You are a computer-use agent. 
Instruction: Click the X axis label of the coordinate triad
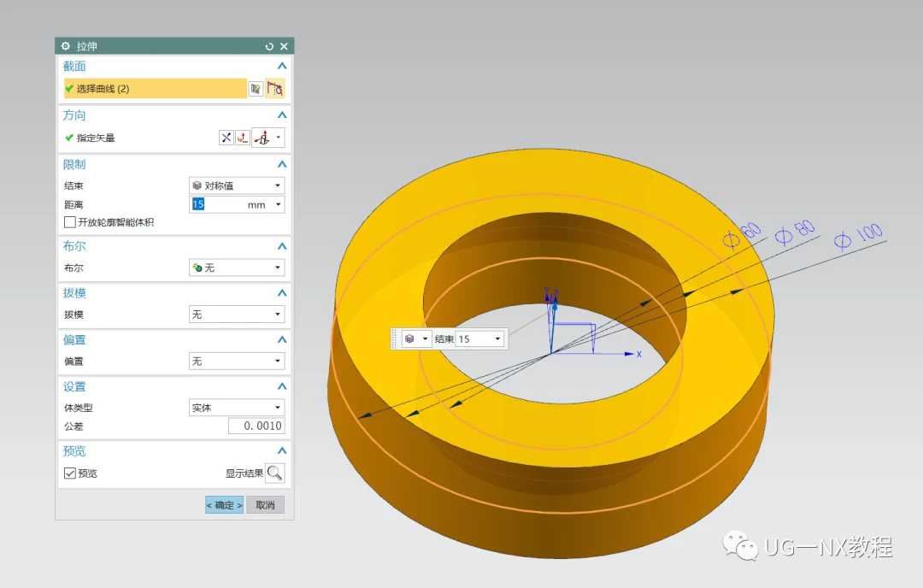(638, 355)
